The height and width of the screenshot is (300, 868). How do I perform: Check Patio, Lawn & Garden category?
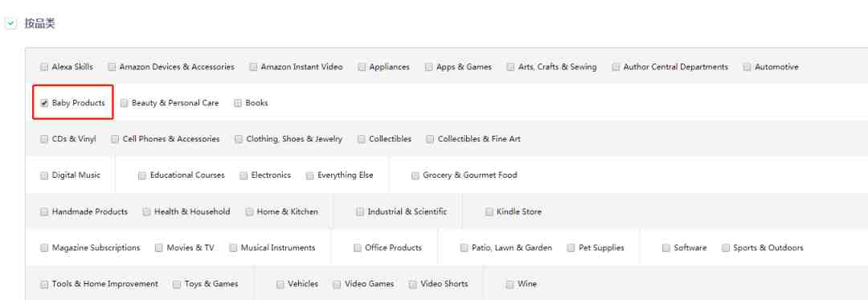tap(464, 248)
